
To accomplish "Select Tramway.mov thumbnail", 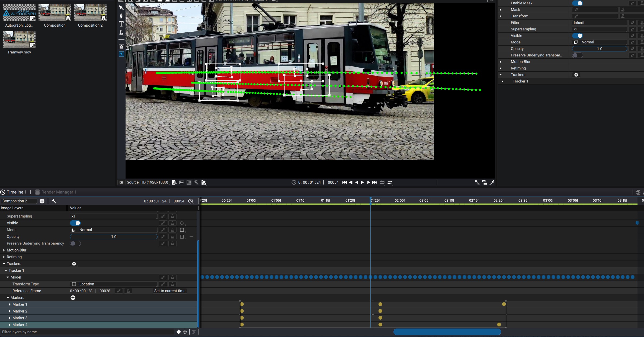I will (x=19, y=40).
